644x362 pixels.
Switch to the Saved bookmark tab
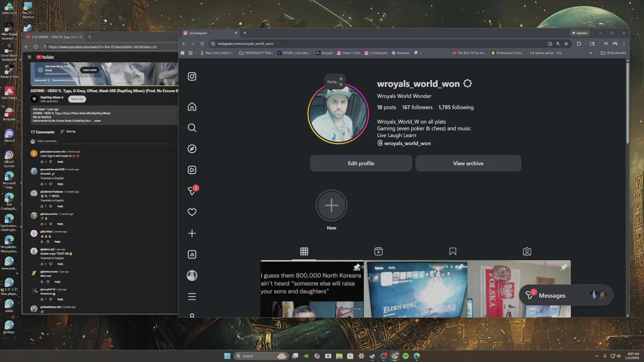453,251
